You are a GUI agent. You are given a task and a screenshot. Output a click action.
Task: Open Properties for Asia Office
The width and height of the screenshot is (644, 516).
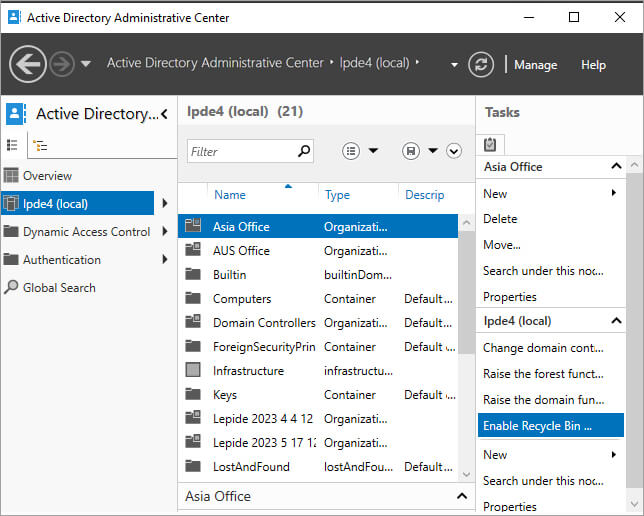click(x=510, y=297)
